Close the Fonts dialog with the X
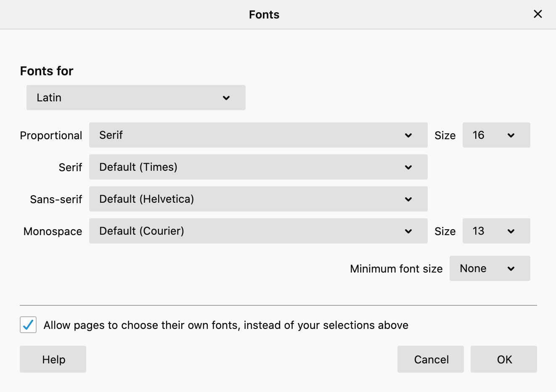Image resolution: width=556 pixels, height=392 pixels. [537, 14]
